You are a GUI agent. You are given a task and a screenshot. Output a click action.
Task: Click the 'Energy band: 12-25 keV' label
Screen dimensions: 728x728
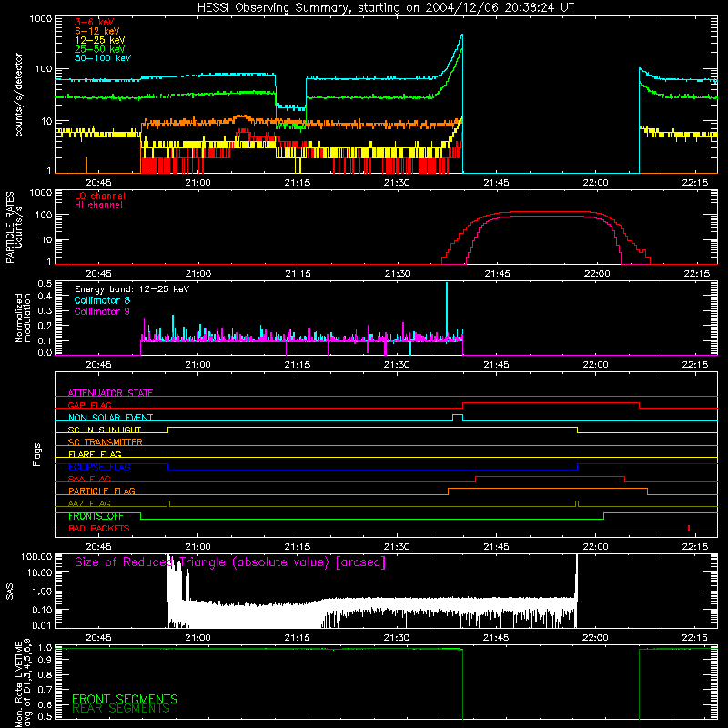(132, 289)
